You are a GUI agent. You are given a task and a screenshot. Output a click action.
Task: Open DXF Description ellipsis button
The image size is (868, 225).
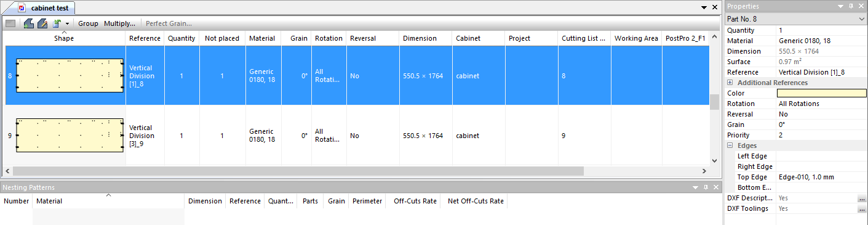click(x=862, y=198)
